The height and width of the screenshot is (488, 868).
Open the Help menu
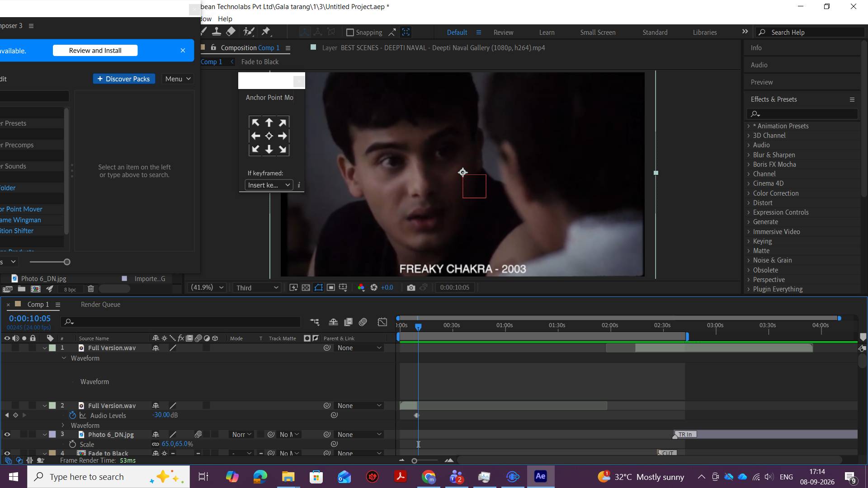(x=225, y=19)
